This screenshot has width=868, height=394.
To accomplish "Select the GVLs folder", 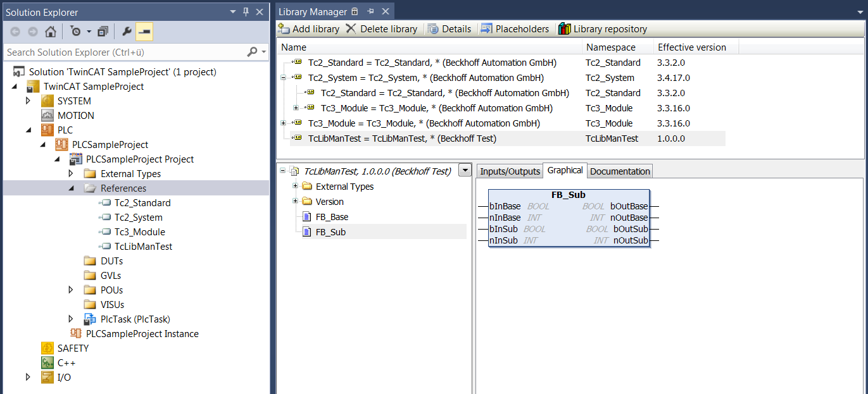I will [110, 276].
